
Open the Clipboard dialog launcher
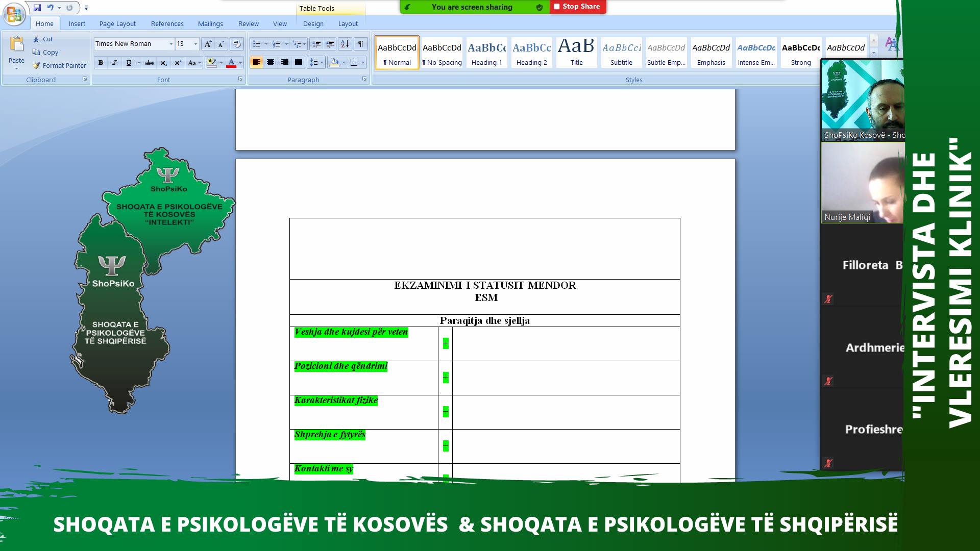tap(85, 79)
